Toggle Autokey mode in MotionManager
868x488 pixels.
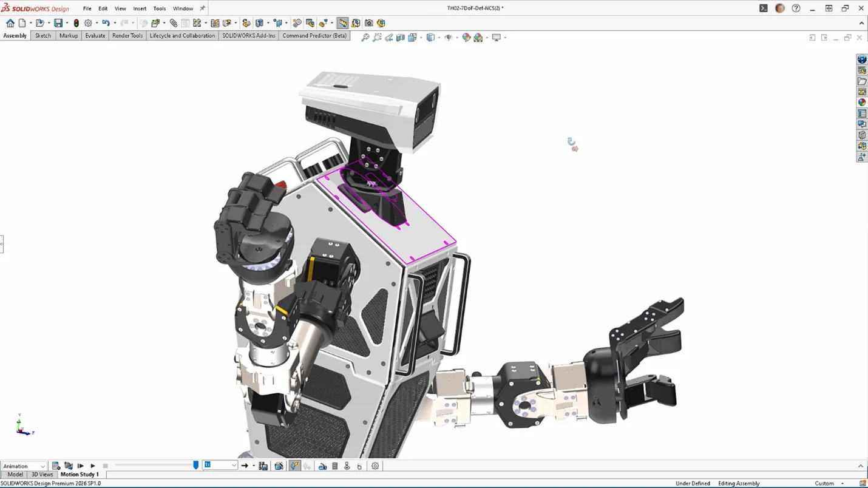[x=295, y=466]
